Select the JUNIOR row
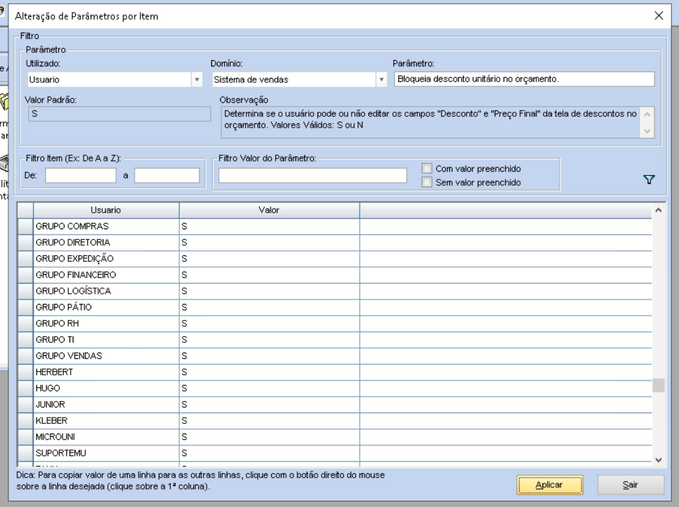The height and width of the screenshot is (507, 679). click(x=335, y=404)
